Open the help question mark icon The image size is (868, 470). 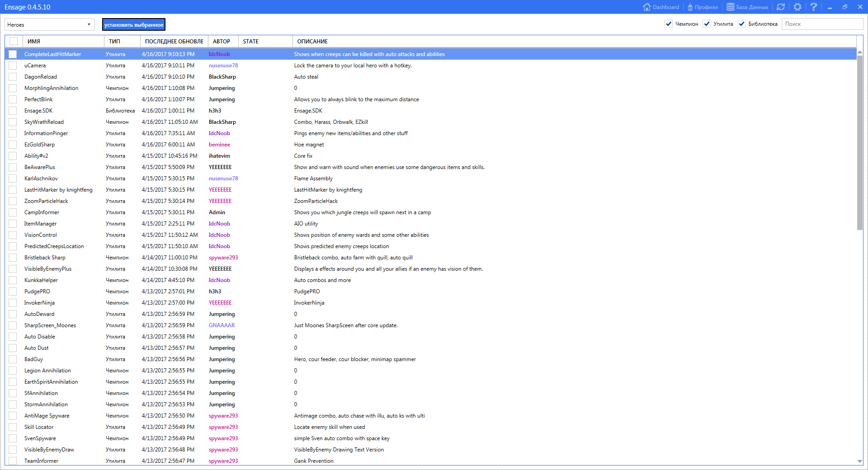pos(814,7)
